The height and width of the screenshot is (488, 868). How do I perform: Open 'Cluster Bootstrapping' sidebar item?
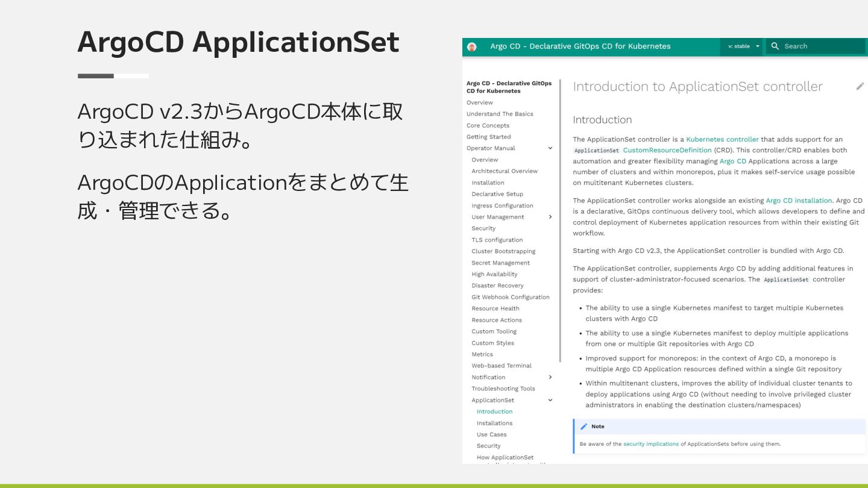pos(503,251)
